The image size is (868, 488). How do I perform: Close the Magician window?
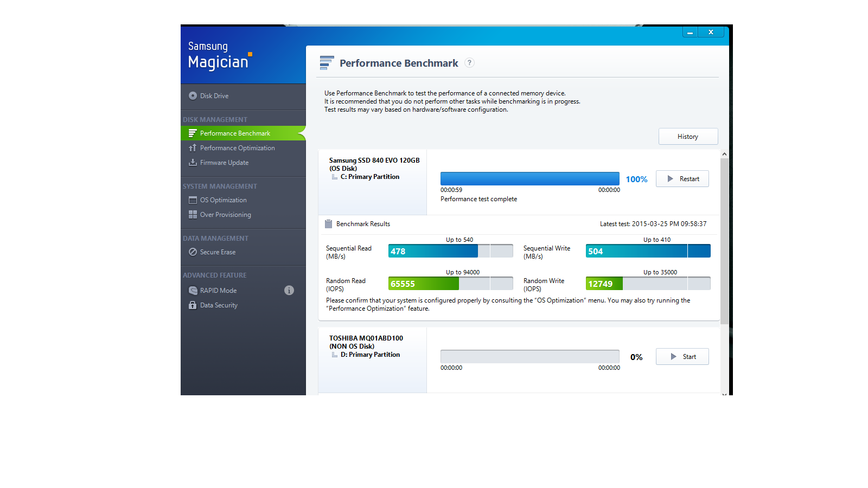pyautogui.click(x=711, y=33)
